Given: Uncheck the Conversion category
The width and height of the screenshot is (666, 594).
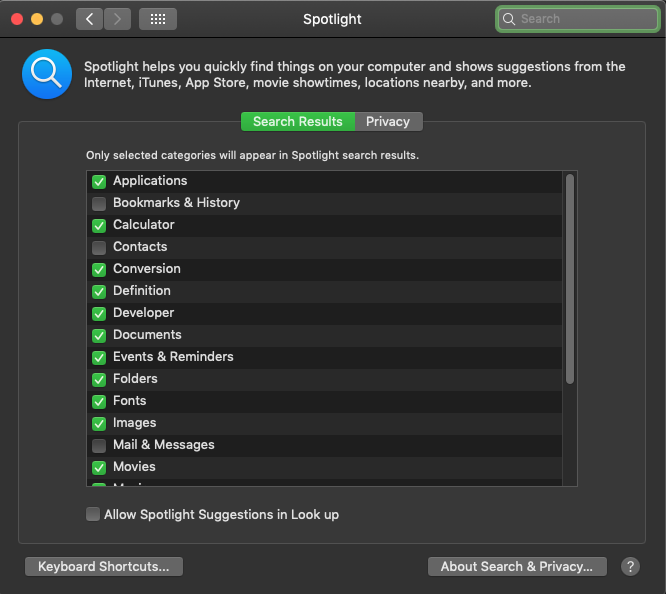Looking at the screenshot, I should (x=99, y=269).
